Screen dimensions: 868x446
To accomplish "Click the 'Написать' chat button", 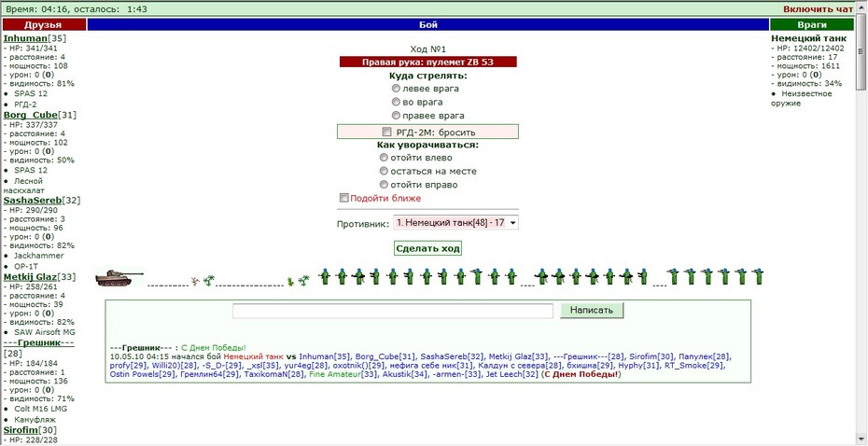I will pos(592,310).
